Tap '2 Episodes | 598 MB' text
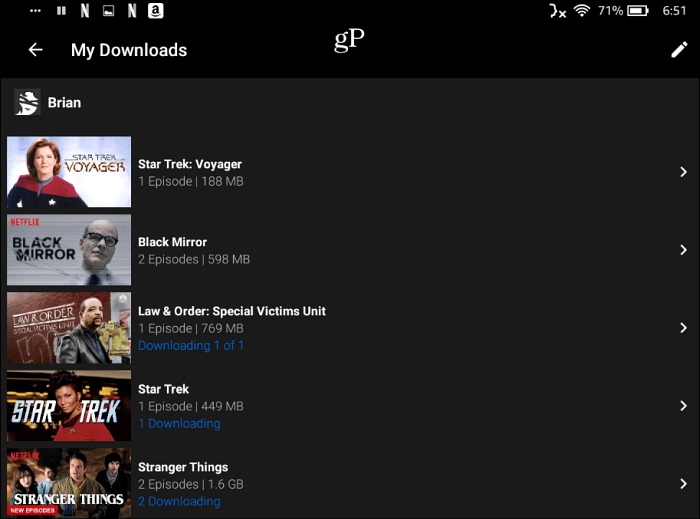 [194, 259]
